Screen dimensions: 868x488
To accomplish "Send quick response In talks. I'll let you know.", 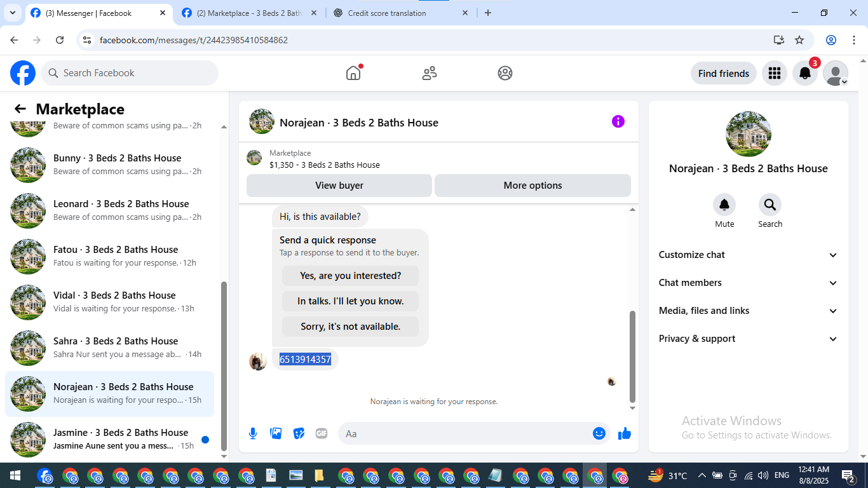I will [x=351, y=301].
